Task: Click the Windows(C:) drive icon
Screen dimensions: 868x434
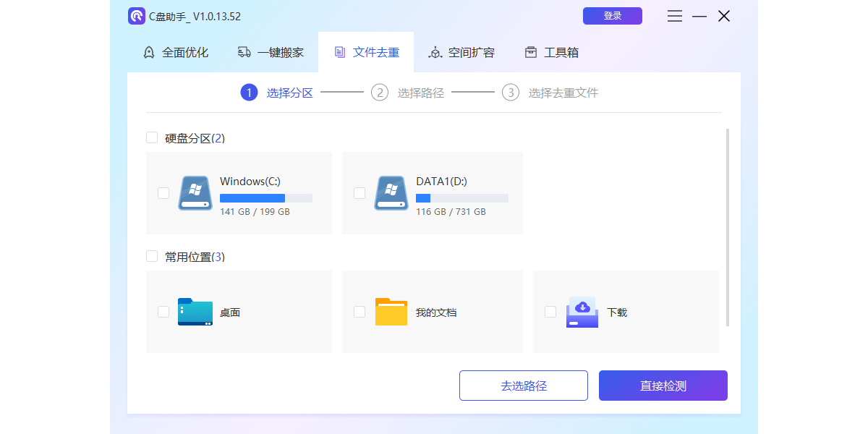Action: [195, 192]
